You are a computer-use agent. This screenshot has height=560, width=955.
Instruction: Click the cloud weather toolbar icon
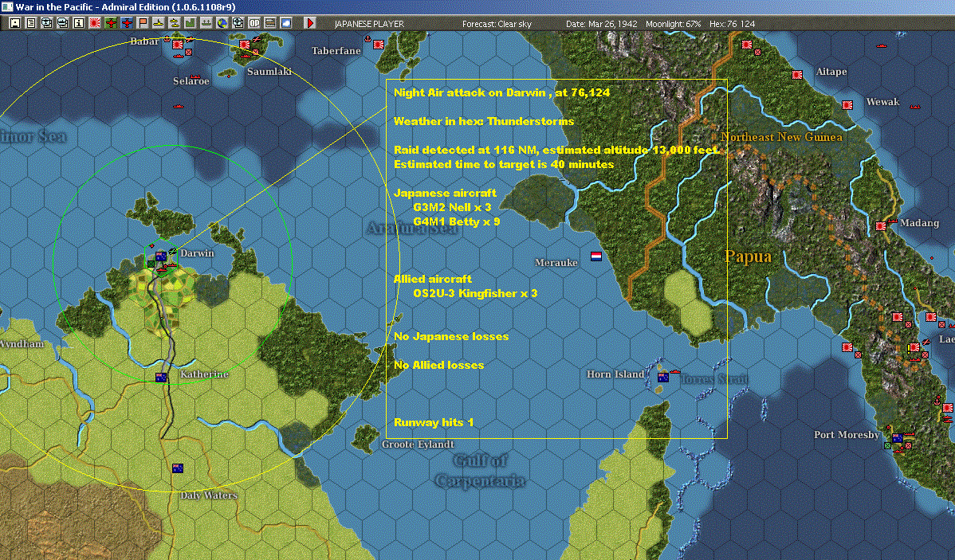[285, 23]
